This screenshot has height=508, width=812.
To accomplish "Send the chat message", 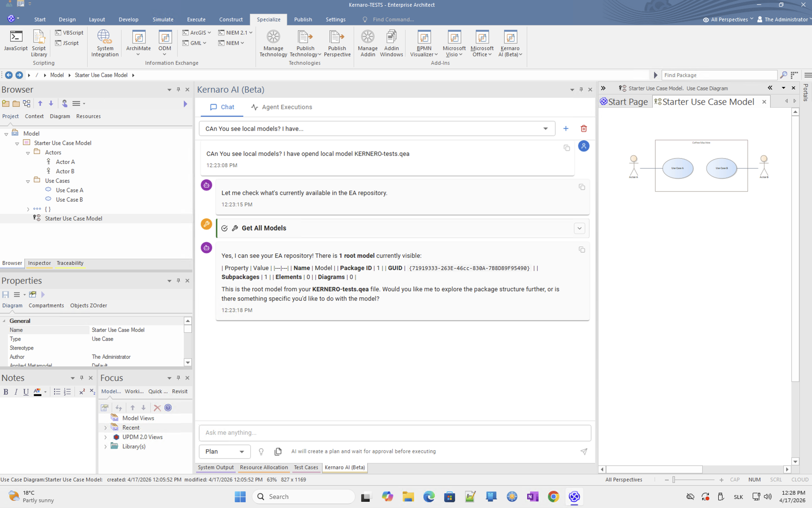I will (x=584, y=452).
